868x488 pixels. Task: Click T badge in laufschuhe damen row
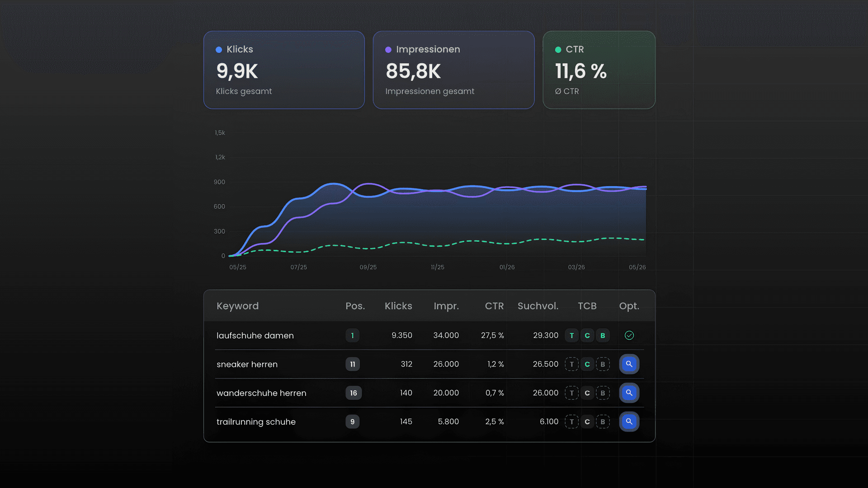pyautogui.click(x=572, y=335)
